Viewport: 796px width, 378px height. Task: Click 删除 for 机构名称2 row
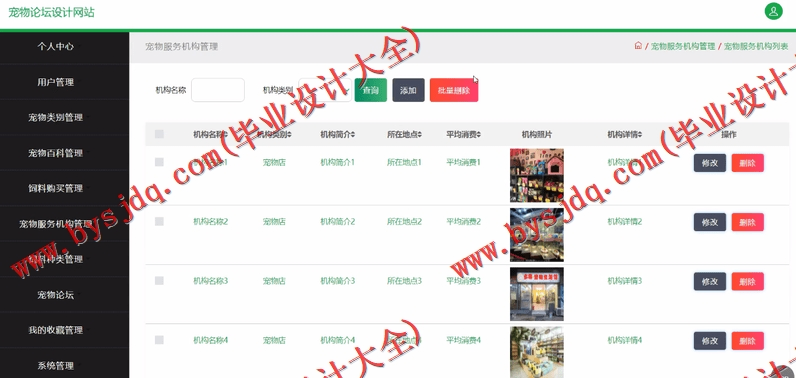coord(747,222)
